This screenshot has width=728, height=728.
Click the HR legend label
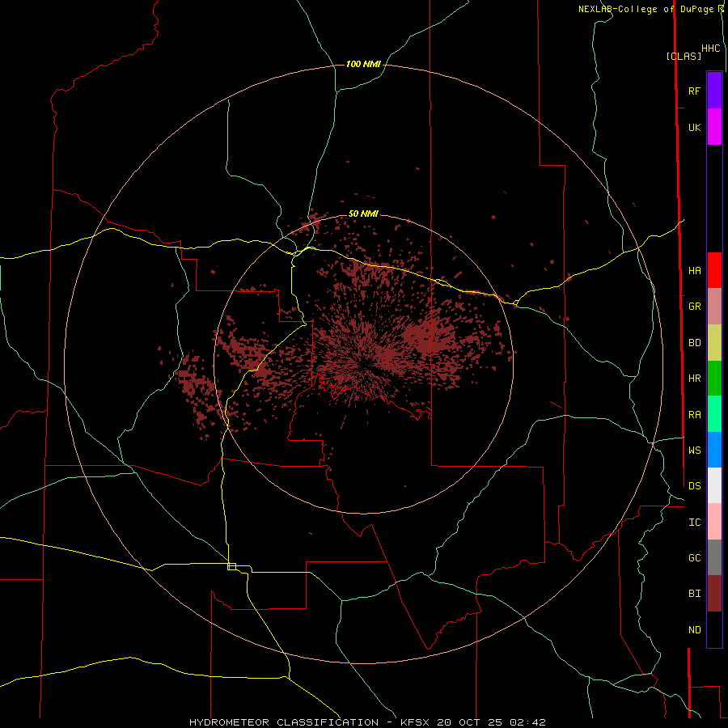click(x=694, y=379)
